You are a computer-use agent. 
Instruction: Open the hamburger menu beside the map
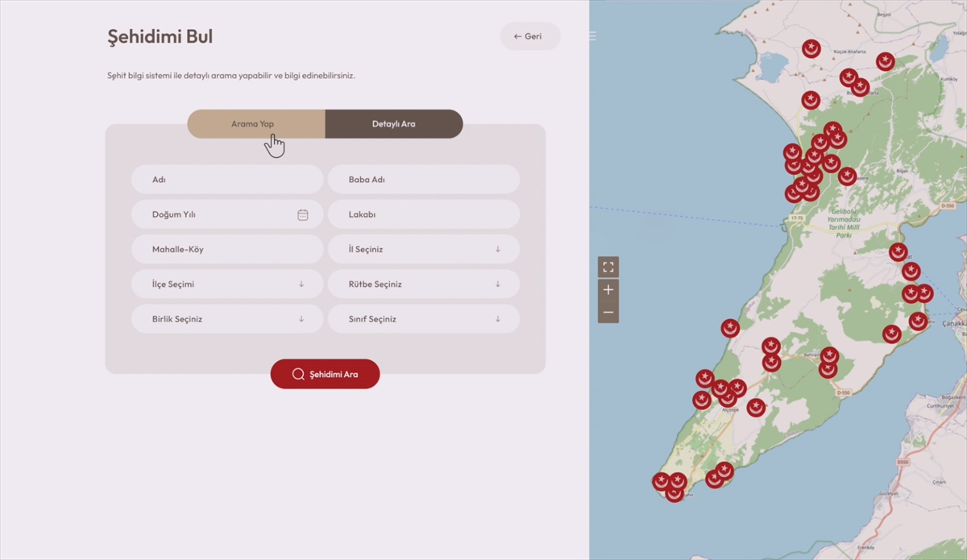click(x=592, y=36)
